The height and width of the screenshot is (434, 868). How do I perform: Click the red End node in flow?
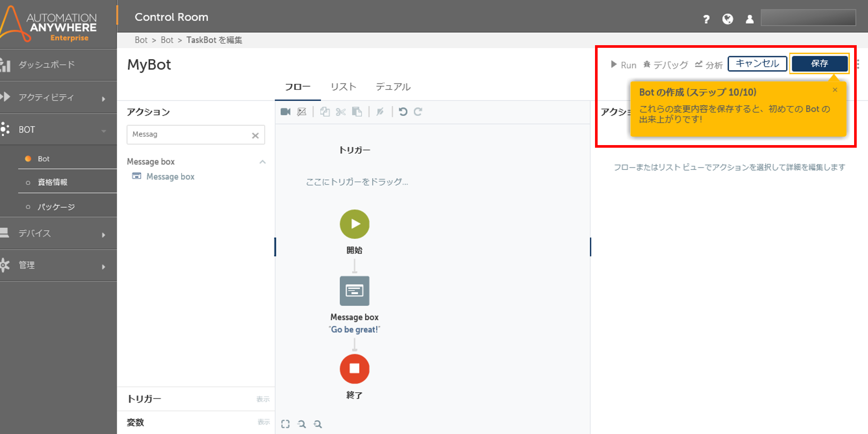pyautogui.click(x=355, y=369)
